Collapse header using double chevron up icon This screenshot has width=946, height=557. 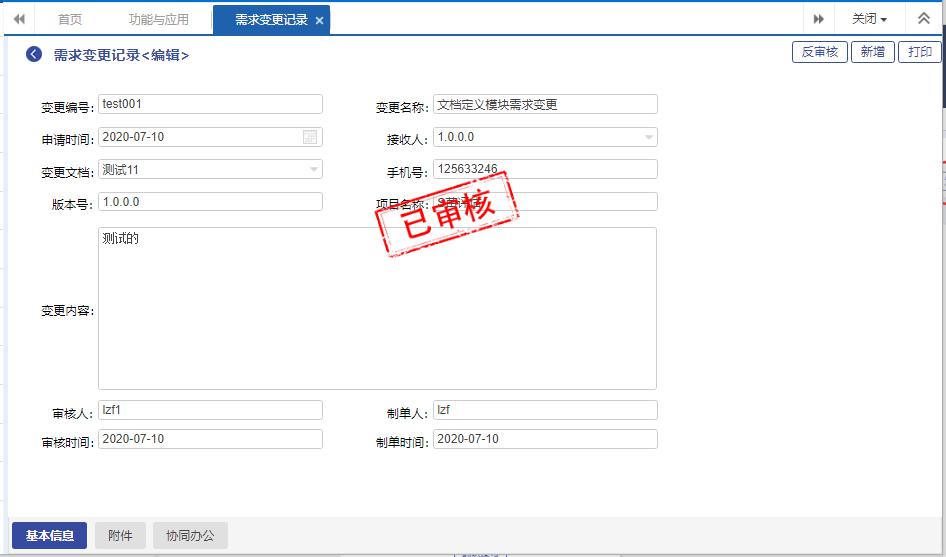[924, 19]
